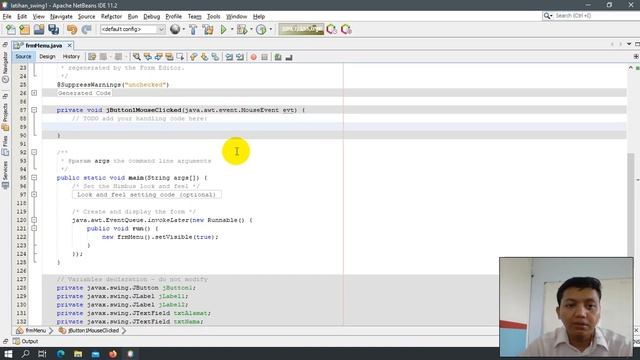Open the Run project dropdown arrow
640x360 pixels.
pos(232,29)
